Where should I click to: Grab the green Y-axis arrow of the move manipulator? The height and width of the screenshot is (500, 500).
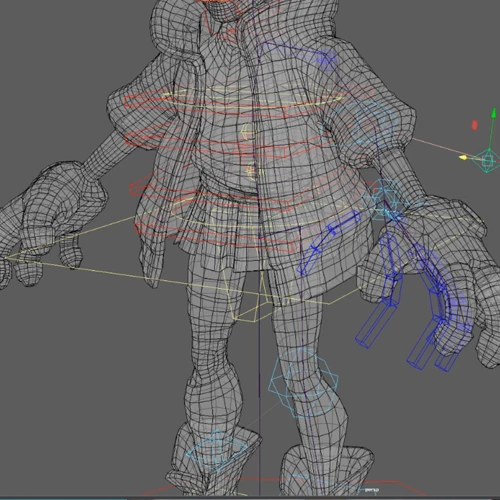tap(494, 114)
